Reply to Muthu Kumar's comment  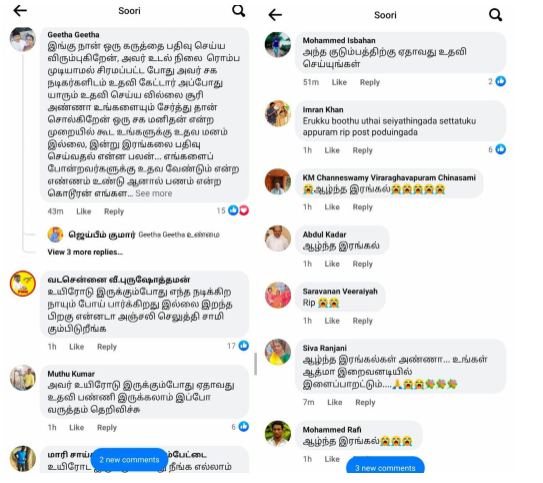pos(107,428)
